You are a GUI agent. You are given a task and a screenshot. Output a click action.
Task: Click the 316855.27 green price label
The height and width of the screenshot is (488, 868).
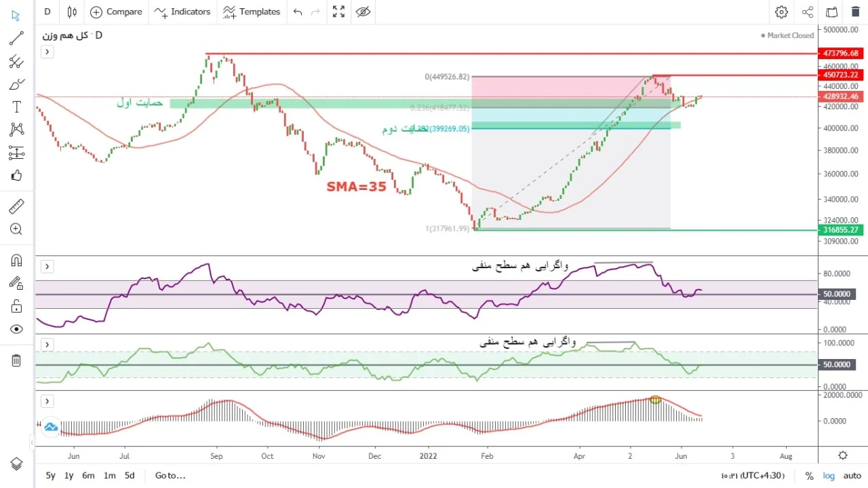pos(842,230)
